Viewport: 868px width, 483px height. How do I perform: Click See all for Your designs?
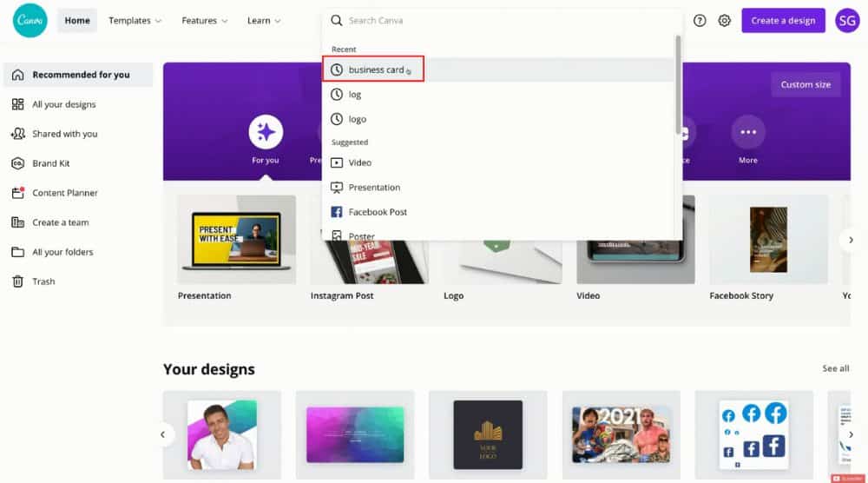tap(835, 368)
